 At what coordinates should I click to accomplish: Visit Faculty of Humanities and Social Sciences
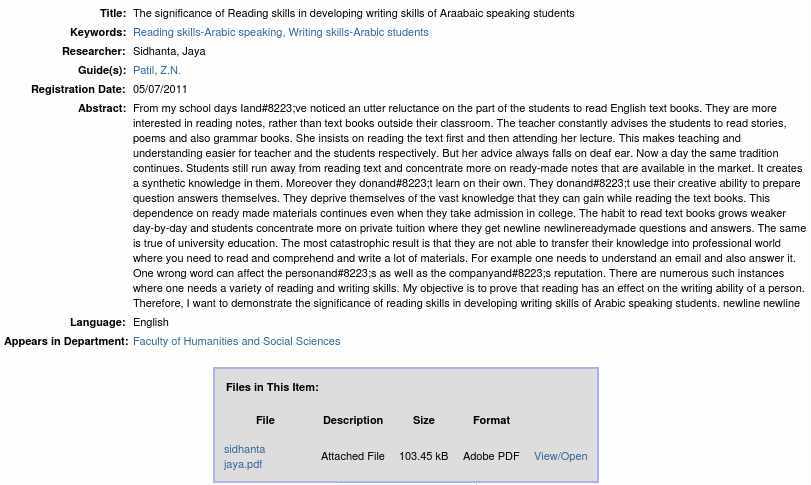[236, 341]
